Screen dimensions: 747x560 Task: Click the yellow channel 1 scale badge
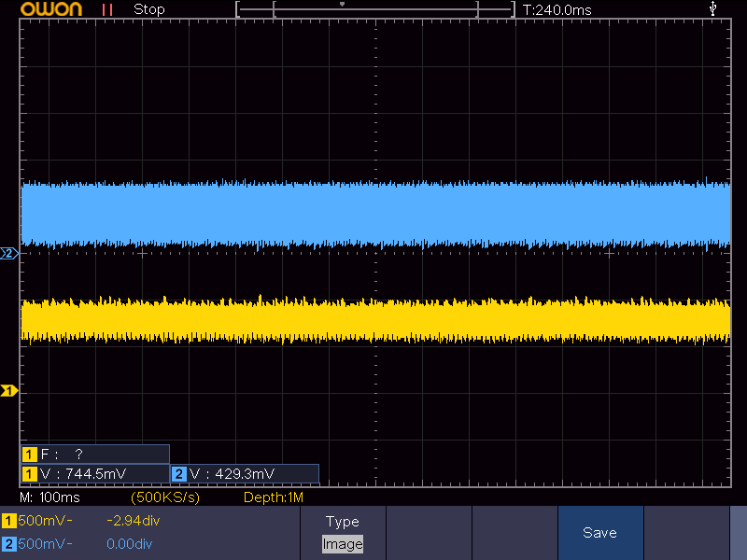(8, 521)
